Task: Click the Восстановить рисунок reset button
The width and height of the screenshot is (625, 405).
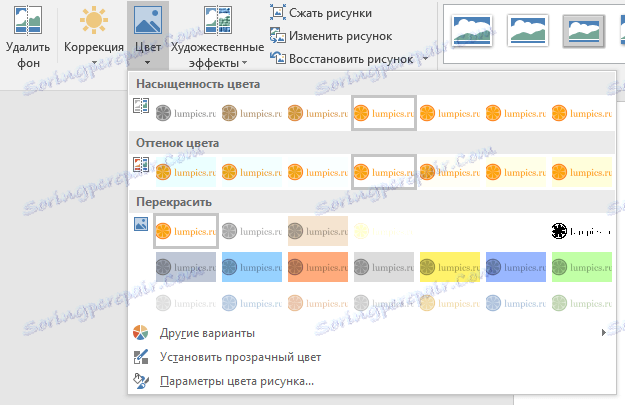Action: coord(342,59)
